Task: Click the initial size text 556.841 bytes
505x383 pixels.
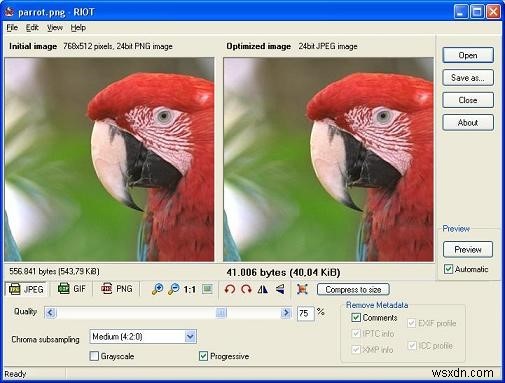Action: [54, 271]
